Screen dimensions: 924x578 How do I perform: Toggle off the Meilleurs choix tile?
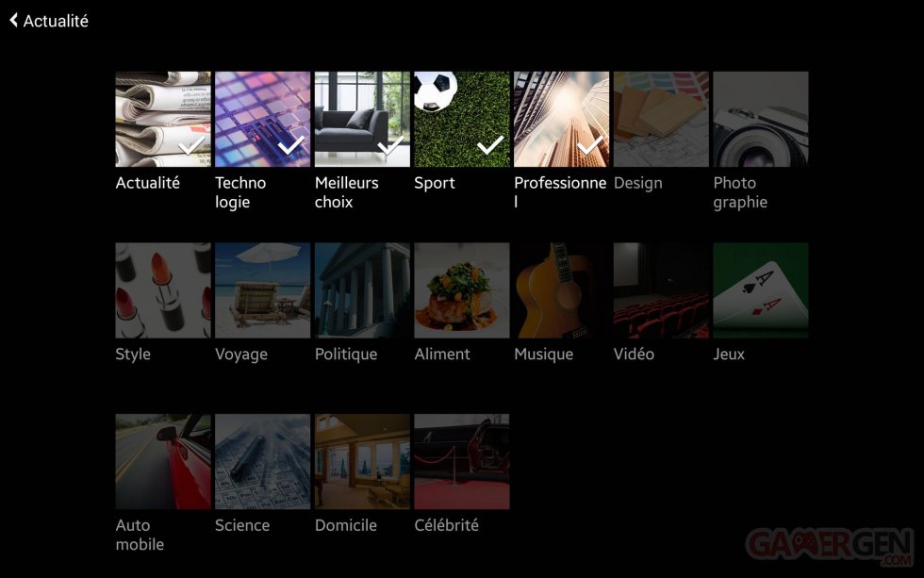point(362,119)
